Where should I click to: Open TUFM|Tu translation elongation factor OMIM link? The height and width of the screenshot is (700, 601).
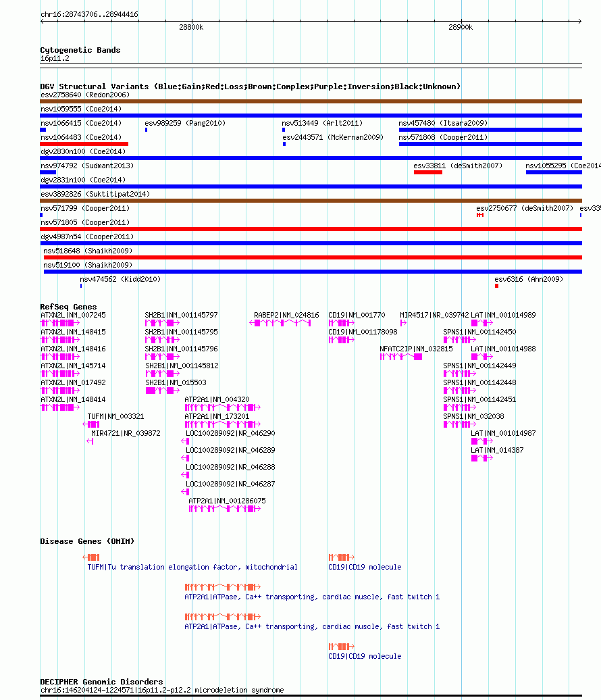[x=192, y=567]
